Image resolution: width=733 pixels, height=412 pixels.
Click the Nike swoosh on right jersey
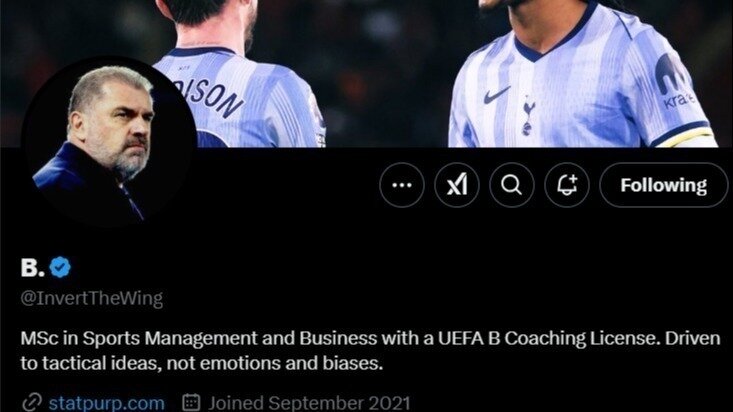(x=496, y=95)
